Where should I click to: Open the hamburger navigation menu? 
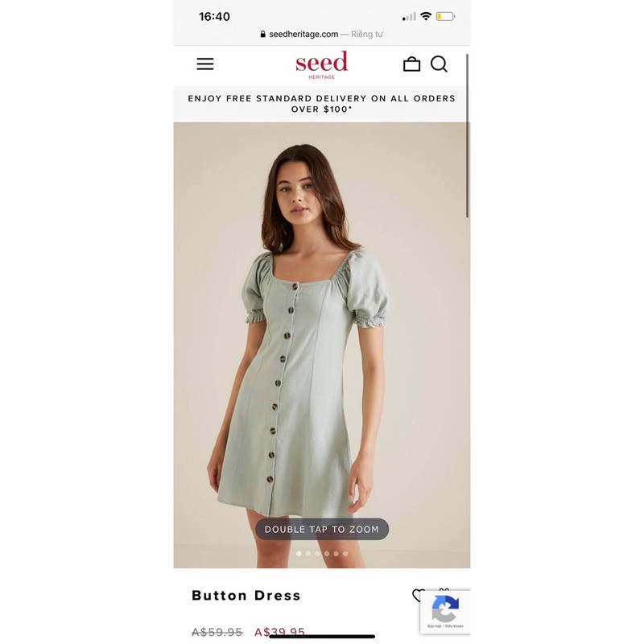click(x=205, y=64)
